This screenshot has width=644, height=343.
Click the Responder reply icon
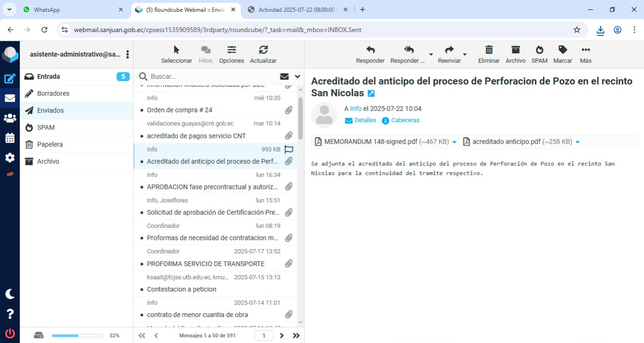[370, 50]
